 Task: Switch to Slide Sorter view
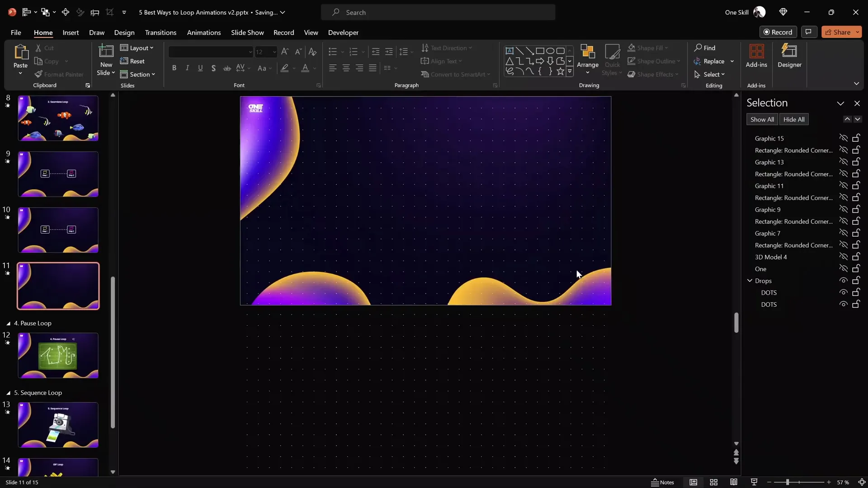pos(714,482)
